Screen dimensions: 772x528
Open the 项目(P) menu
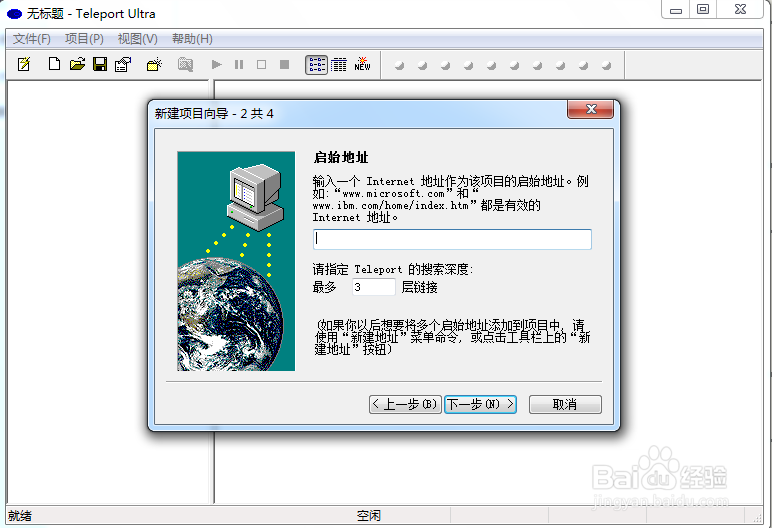click(84, 38)
